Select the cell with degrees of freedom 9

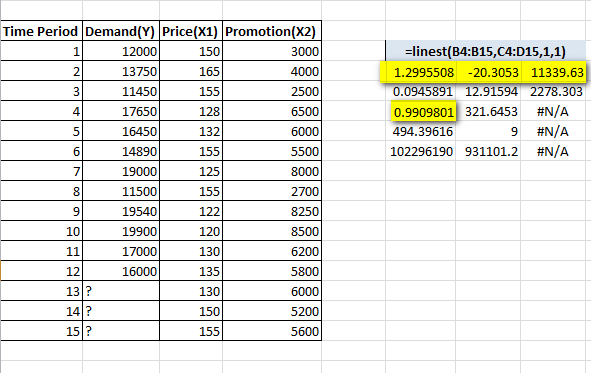point(488,131)
